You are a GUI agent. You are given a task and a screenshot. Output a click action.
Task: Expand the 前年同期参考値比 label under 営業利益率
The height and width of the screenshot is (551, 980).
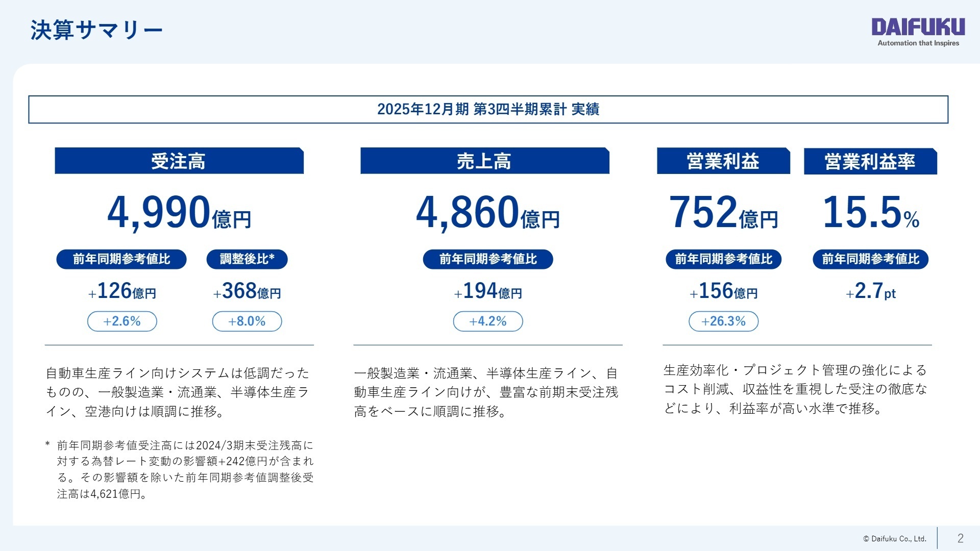(x=869, y=259)
